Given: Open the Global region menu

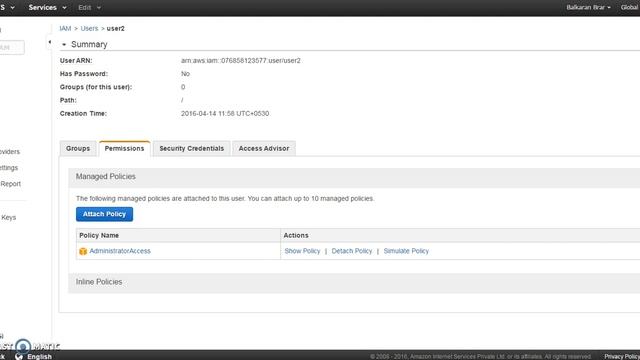Looking at the screenshot, I should (x=630, y=7).
